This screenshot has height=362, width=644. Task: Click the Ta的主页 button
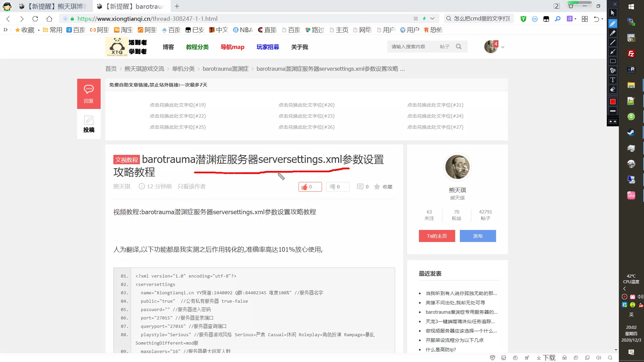(x=437, y=236)
